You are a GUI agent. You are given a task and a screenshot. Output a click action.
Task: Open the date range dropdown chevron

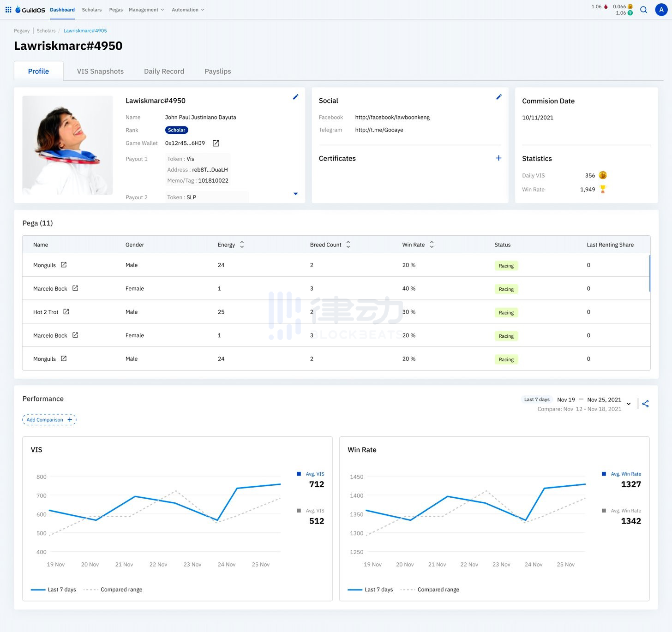tap(628, 404)
